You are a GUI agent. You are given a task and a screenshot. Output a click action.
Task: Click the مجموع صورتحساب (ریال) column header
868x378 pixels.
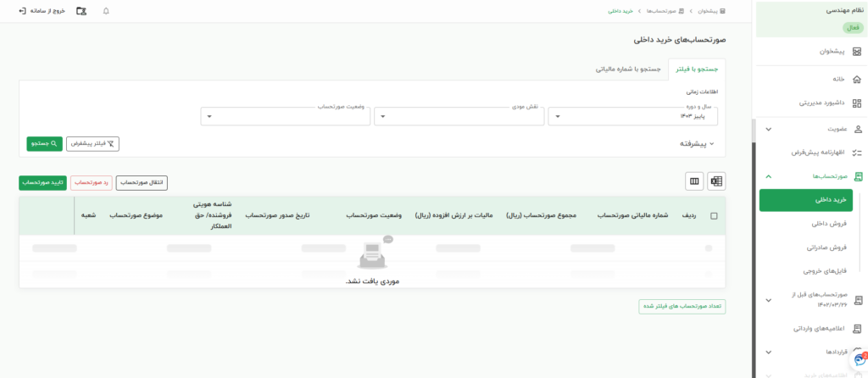click(x=541, y=216)
